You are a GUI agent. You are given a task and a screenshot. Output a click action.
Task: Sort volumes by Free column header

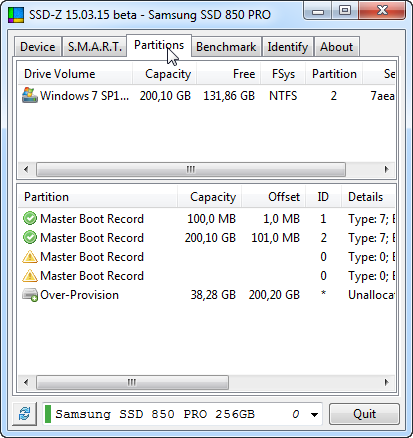click(x=229, y=74)
